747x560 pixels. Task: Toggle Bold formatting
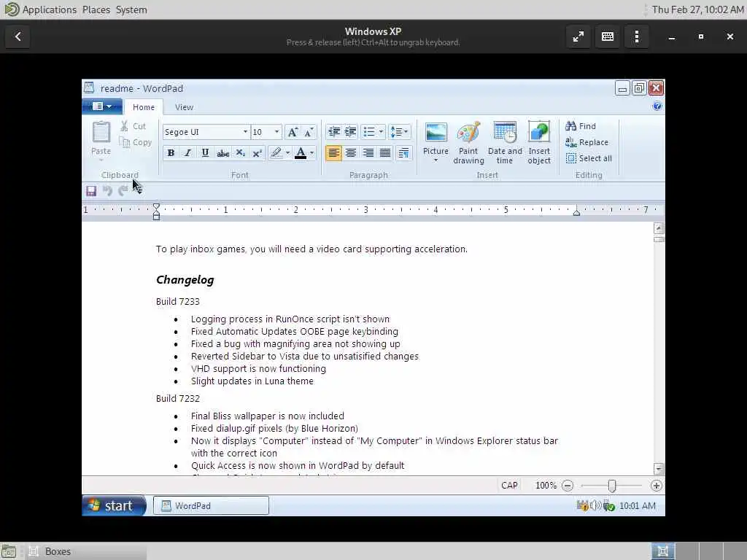[x=171, y=153]
